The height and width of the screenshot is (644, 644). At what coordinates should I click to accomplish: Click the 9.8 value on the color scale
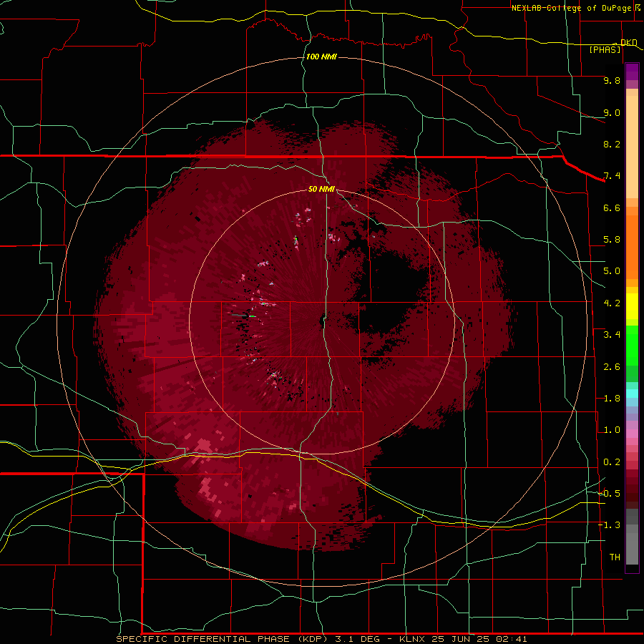(x=612, y=80)
